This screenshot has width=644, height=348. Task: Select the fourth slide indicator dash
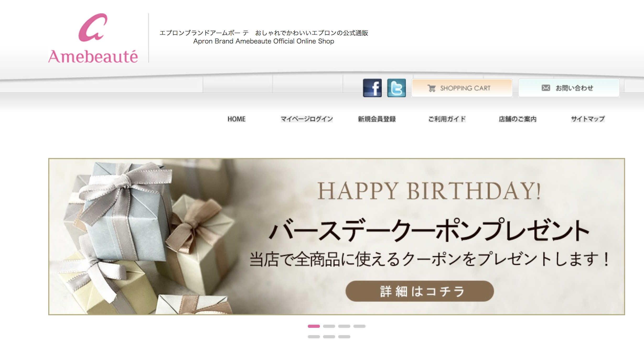point(359,326)
